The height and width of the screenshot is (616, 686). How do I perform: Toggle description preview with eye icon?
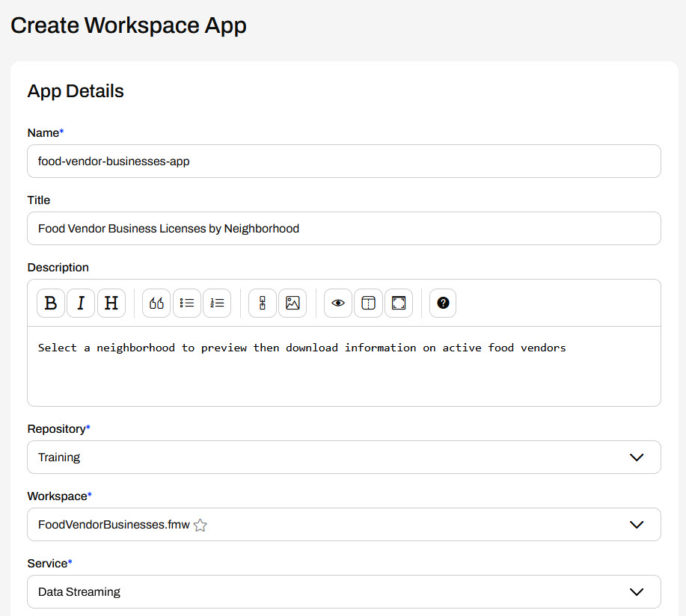point(338,303)
